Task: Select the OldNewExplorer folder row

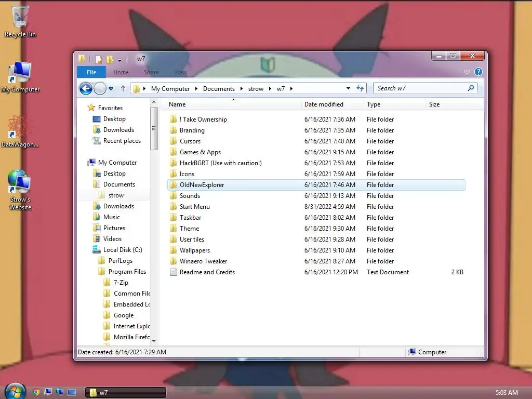Action: 316,184
